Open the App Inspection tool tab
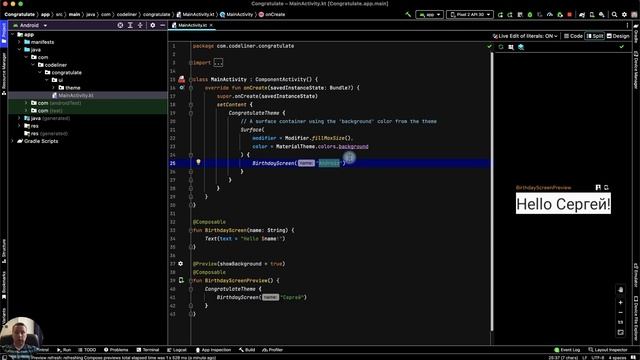 [x=213, y=350]
